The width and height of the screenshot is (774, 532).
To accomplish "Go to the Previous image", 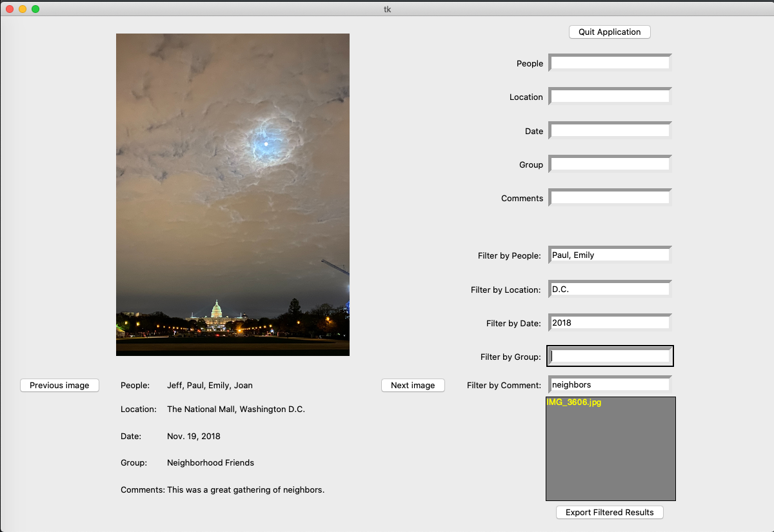I will tap(59, 385).
